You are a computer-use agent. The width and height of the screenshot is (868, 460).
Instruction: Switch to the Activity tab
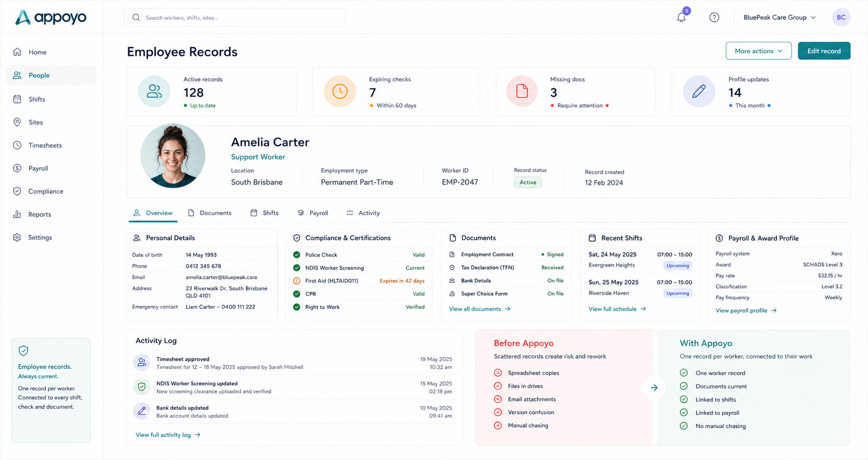[x=363, y=213]
